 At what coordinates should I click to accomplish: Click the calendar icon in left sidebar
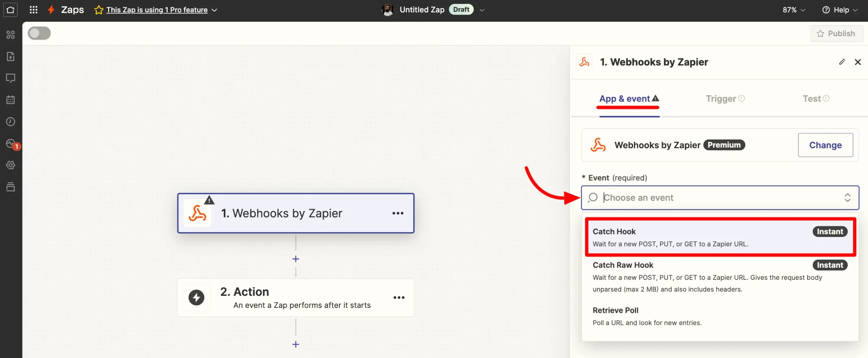(11, 100)
